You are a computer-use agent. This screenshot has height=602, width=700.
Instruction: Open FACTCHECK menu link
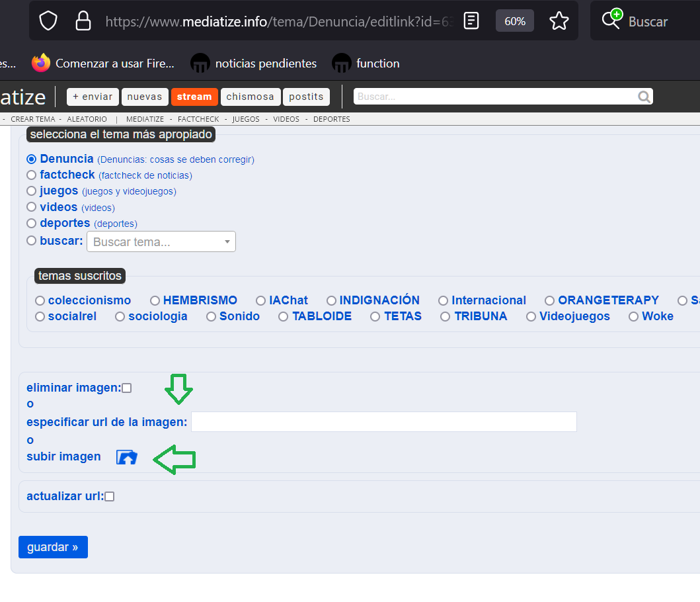click(199, 119)
